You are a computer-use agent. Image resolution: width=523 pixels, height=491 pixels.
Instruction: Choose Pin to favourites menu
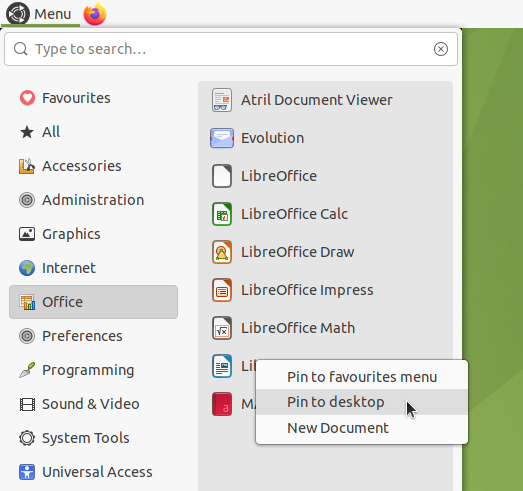click(x=362, y=377)
